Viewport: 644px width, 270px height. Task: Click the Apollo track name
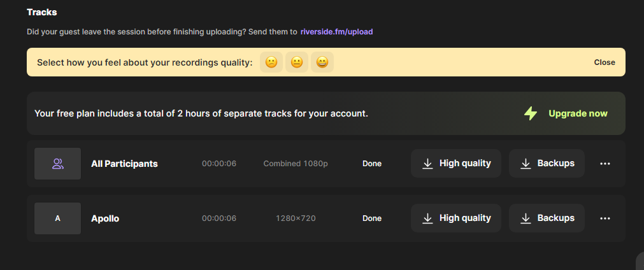click(105, 218)
